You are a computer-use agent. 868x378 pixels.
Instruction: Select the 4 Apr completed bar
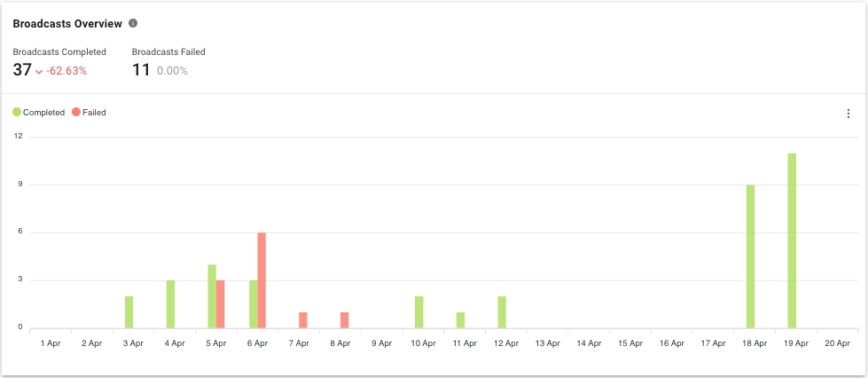[170, 304]
